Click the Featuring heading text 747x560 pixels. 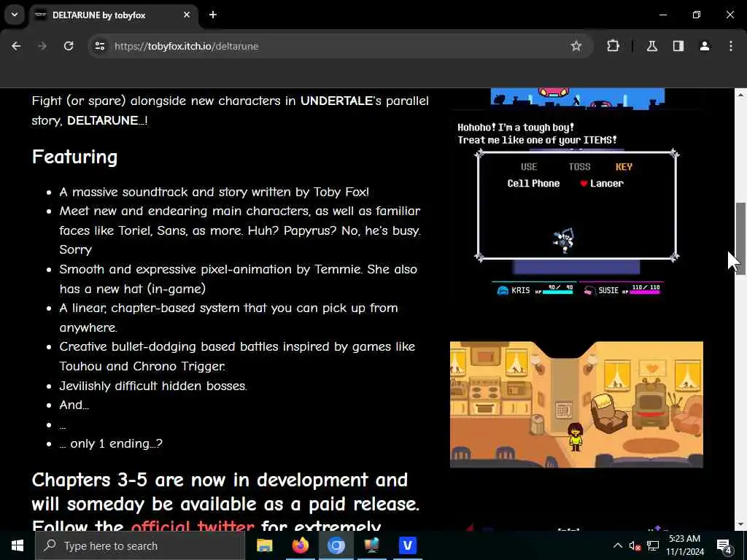tap(75, 157)
